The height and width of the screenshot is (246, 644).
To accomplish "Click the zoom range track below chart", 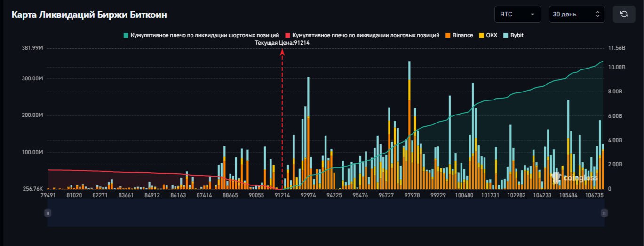I will tap(326, 213).
